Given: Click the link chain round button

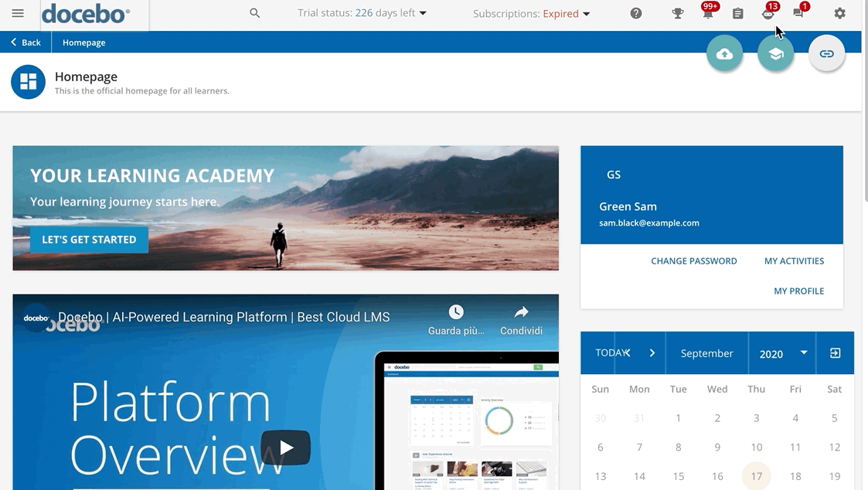Looking at the screenshot, I should pos(827,54).
